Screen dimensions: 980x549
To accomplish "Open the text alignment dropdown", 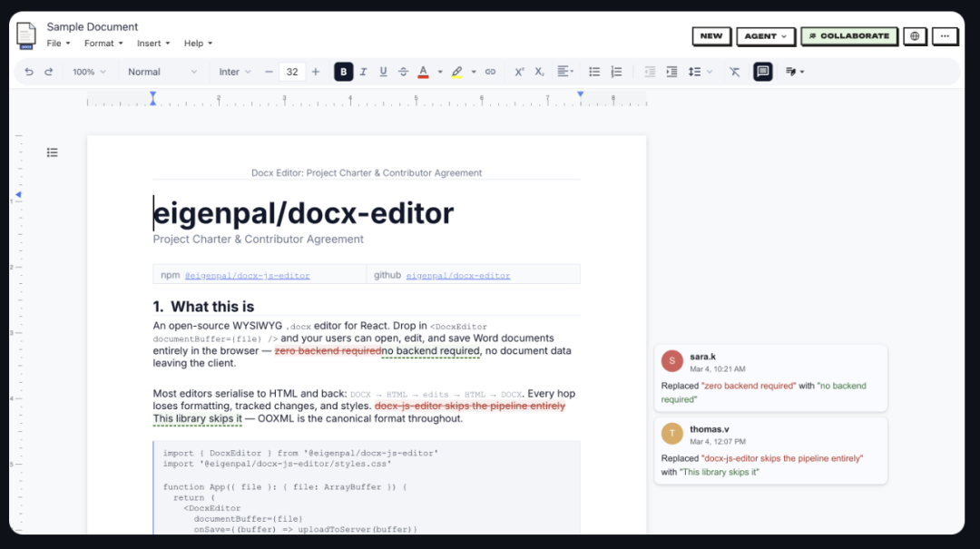I will 565,72.
